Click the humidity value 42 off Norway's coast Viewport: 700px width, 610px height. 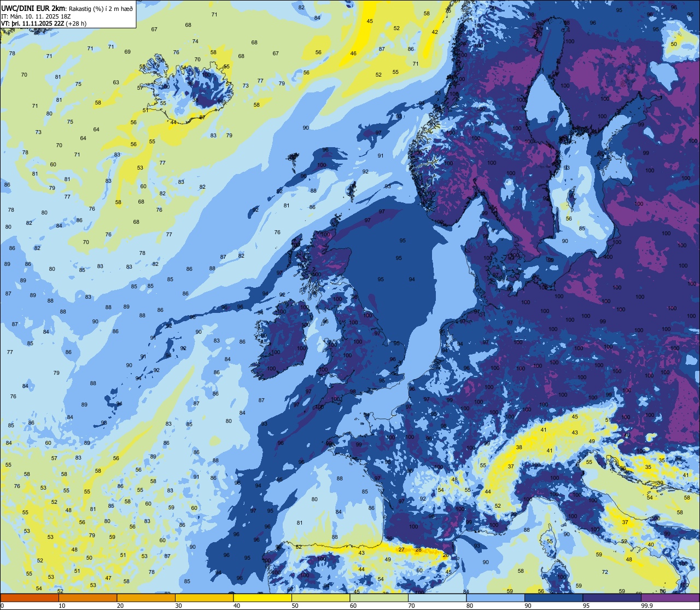point(435,32)
